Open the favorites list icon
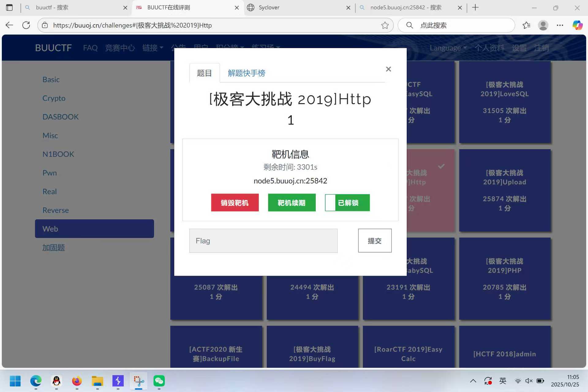Image resolution: width=588 pixels, height=392 pixels. (x=526, y=25)
